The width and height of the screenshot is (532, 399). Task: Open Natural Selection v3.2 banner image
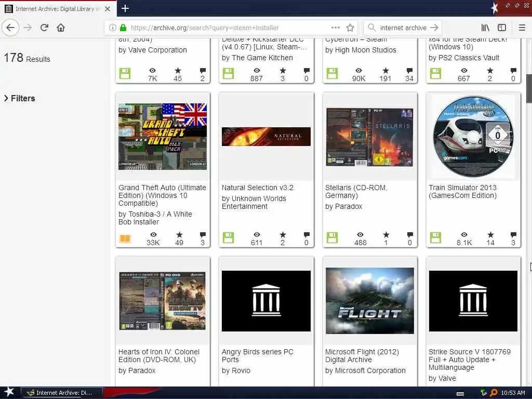[x=266, y=137]
